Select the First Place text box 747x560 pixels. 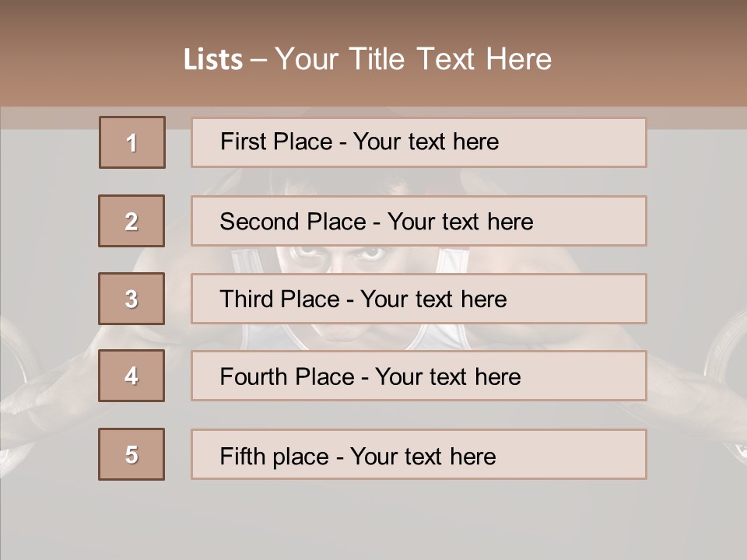(x=419, y=142)
